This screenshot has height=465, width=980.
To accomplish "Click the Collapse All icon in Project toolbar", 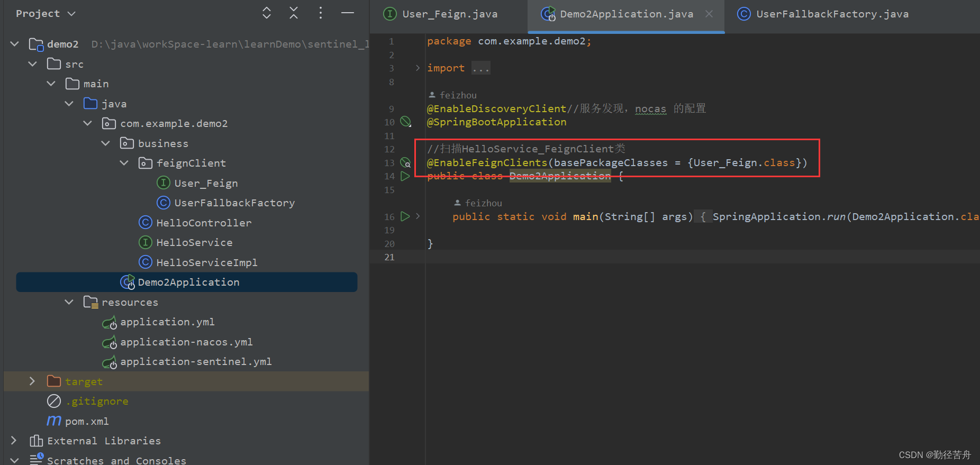I will (294, 13).
